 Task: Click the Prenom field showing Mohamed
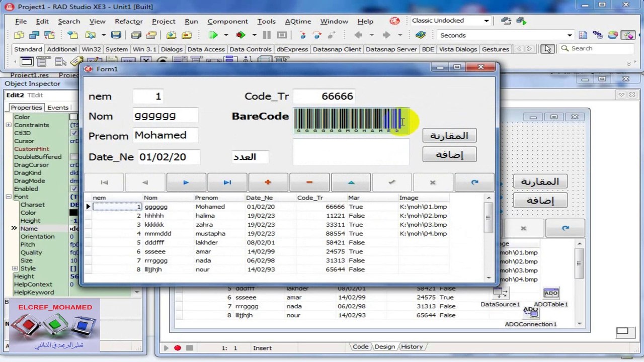[x=166, y=135]
